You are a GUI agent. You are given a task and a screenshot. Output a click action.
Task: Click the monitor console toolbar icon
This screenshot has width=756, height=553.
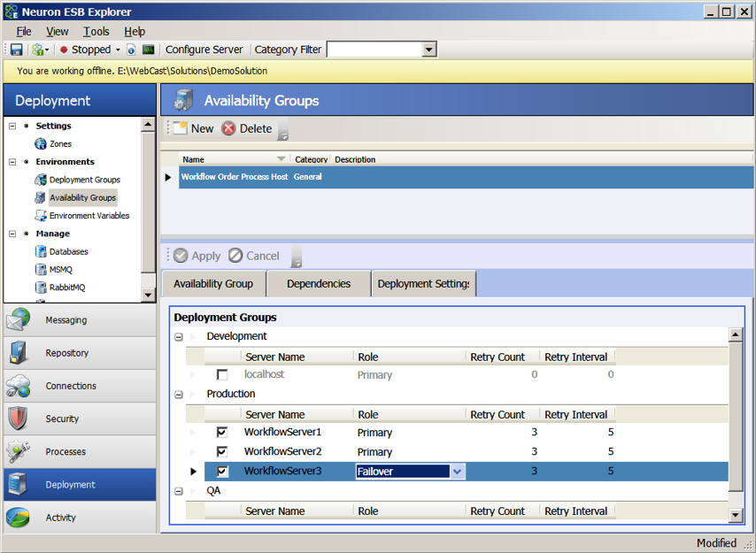tap(149, 50)
